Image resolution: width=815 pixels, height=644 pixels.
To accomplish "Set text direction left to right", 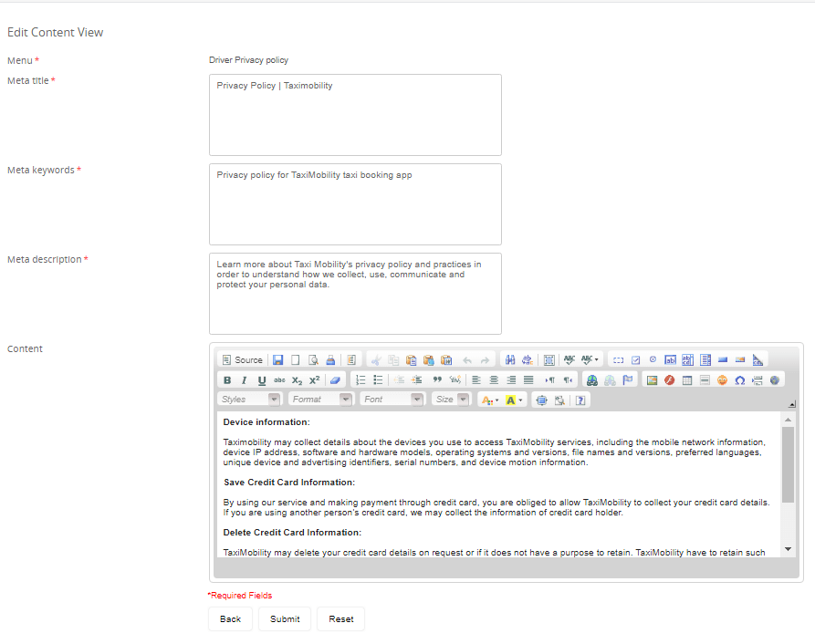I will (550, 380).
